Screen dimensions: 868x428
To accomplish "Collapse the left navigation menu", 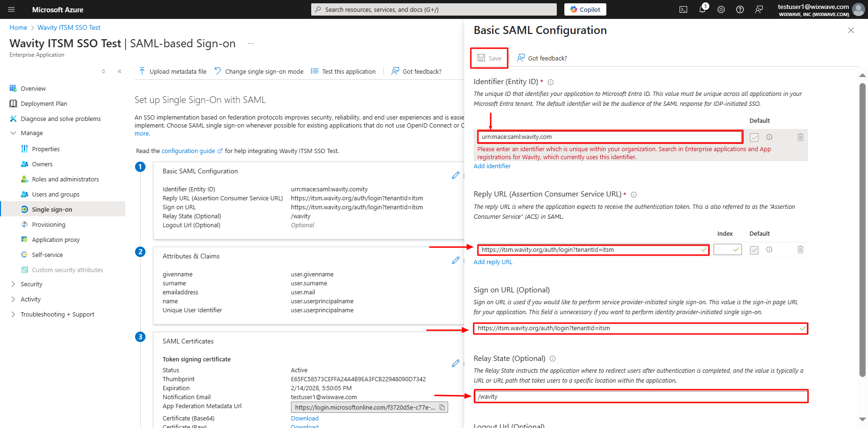I will [119, 71].
